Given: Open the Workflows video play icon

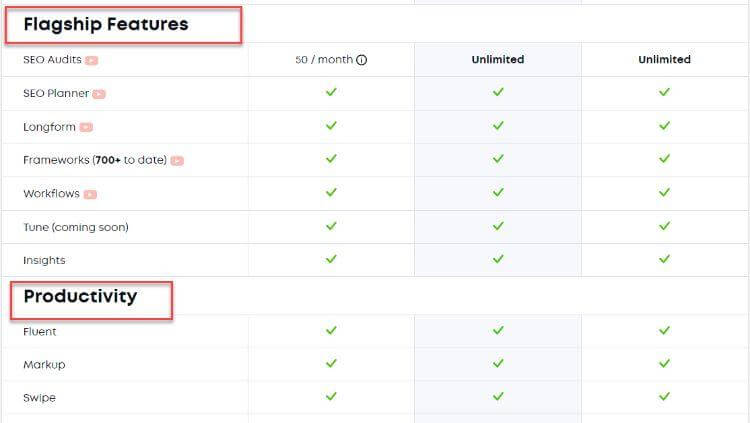Looking at the screenshot, I should pos(90,194).
